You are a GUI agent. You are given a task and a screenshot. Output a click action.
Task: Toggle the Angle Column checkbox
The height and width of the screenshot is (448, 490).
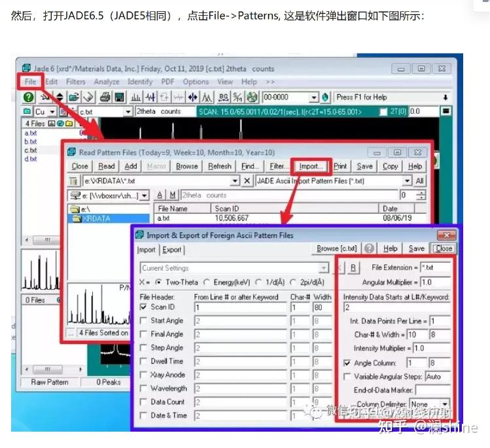(x=347, y=363)
